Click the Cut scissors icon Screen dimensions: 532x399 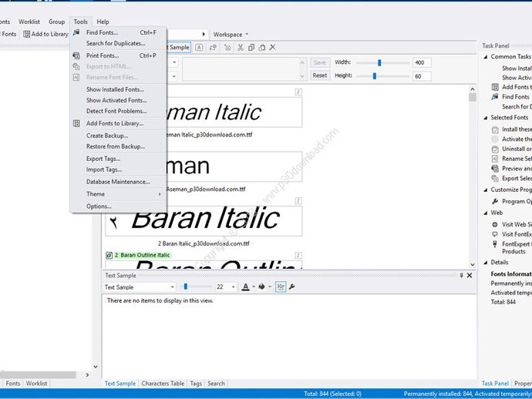(x=241, y=48)
